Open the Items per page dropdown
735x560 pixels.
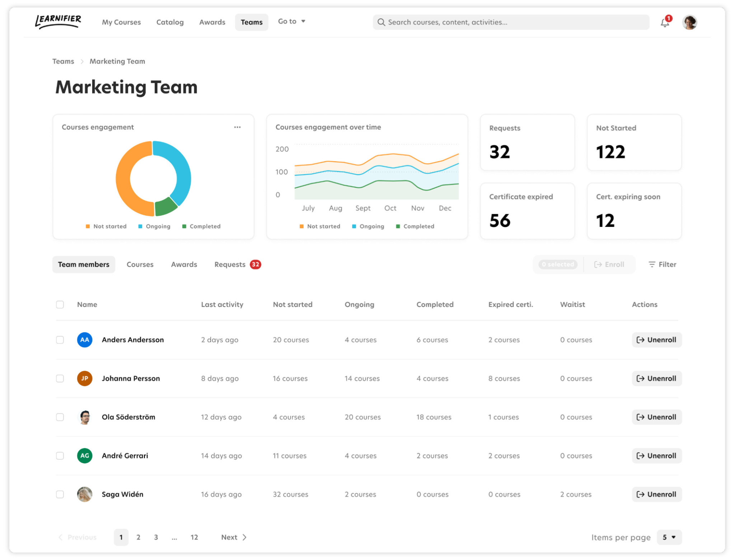pyautogui.click(x=669, y=537)
